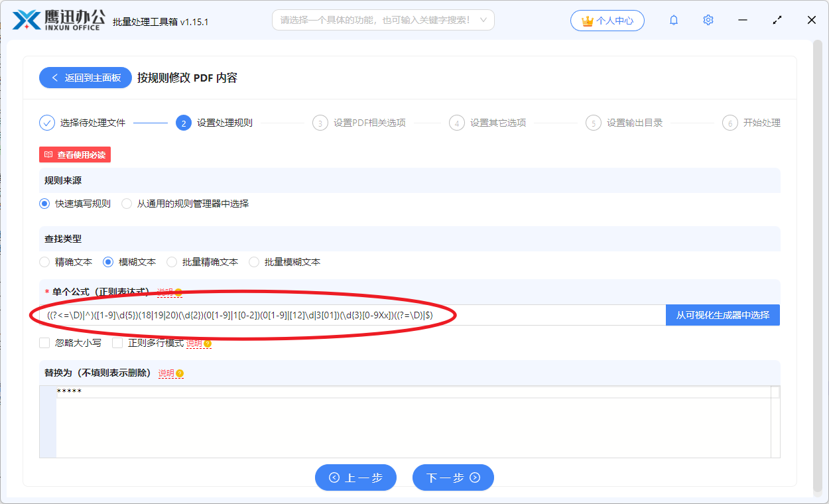
Task: Choose 精确文本 search type
Action: (x=44, y=262)
